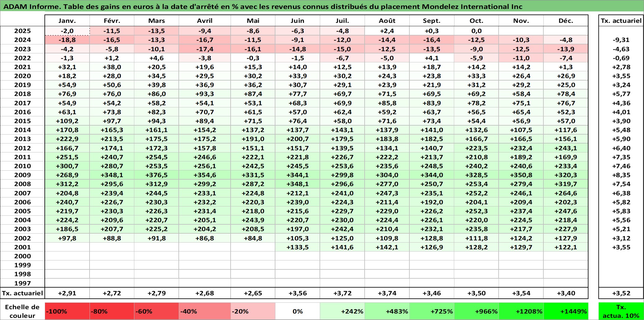This screenshot has height=320, width=644.
Task: Click the Mai column header
Action: pos(253,21)
